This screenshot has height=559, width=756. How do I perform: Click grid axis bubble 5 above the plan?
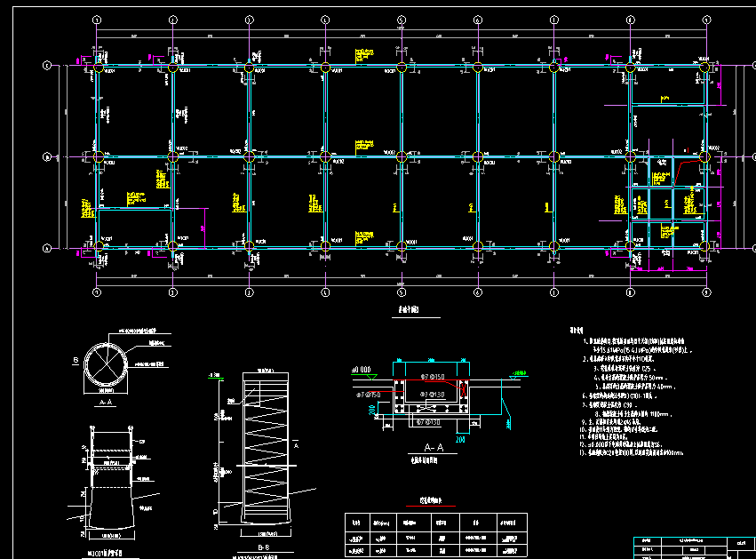coord(402,20)
